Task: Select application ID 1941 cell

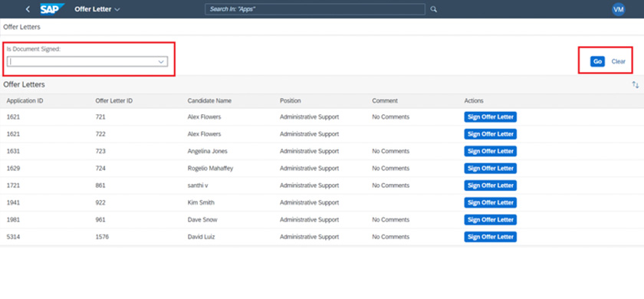Action: click(13, 202)
